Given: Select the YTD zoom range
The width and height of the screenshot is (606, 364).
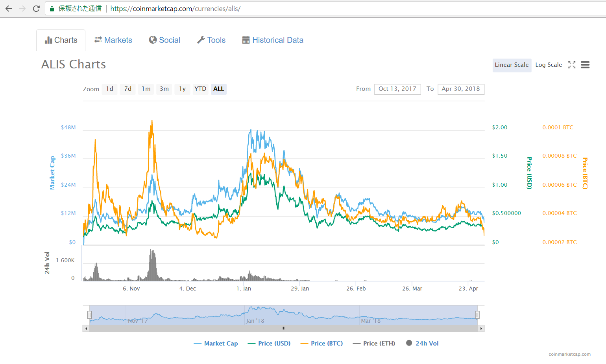Looking at the screenshot, I should click(200, 89).
